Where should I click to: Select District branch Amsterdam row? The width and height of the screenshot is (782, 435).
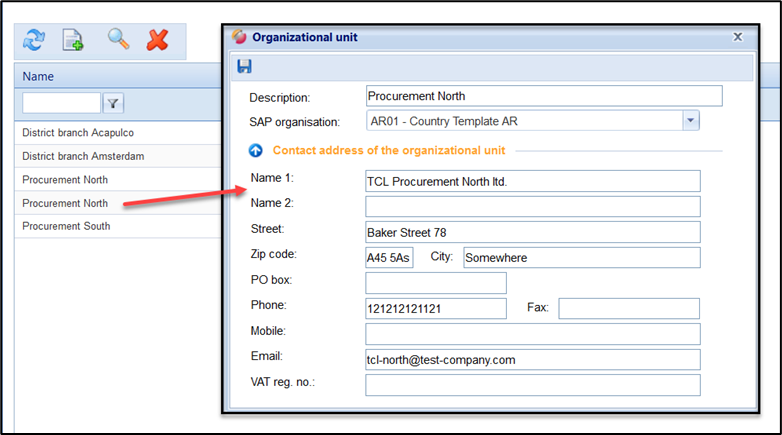tap(83, 156)
